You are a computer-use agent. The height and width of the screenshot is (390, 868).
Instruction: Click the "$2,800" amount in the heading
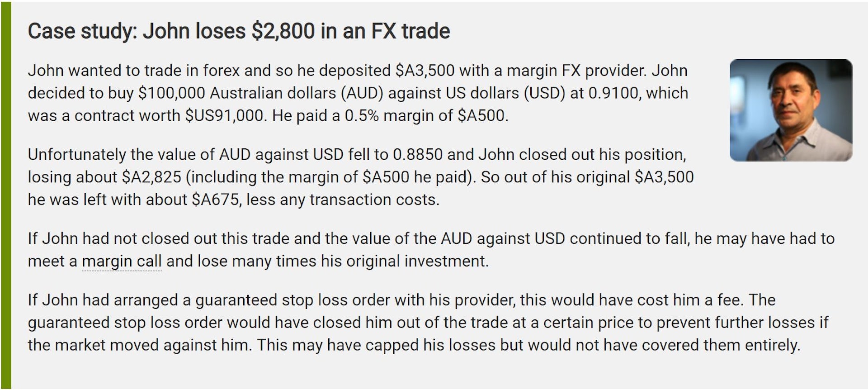click(x=283, y=31)
